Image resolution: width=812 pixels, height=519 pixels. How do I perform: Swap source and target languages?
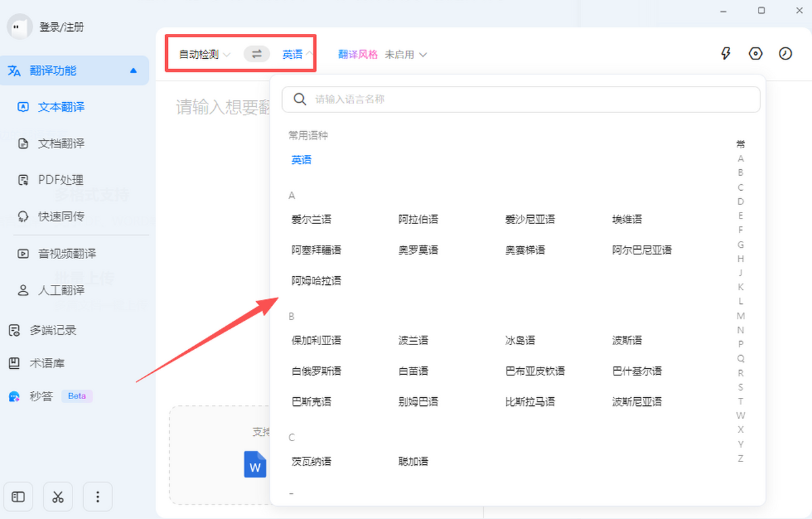click(257, 54)
